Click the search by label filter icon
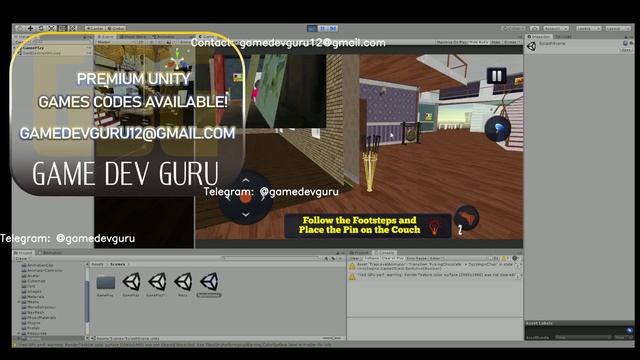Viewport: 640px width, 360px height. click(333, 258)
